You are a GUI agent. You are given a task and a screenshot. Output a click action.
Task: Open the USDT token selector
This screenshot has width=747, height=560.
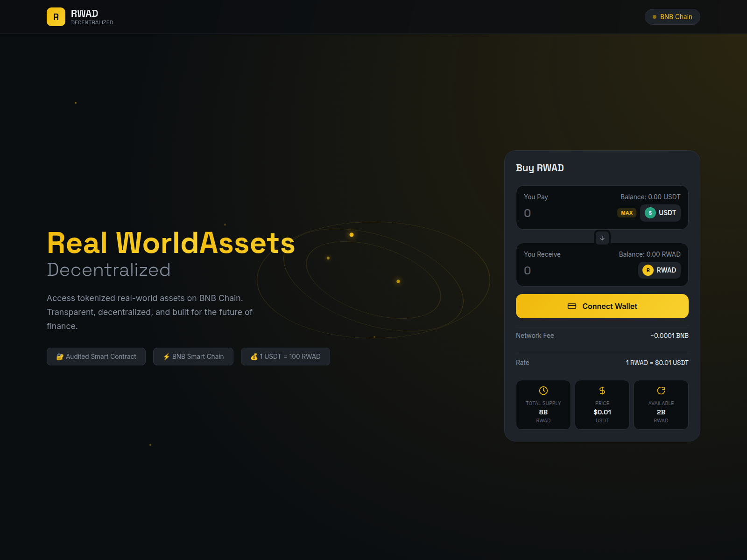(x=660, y=213)
